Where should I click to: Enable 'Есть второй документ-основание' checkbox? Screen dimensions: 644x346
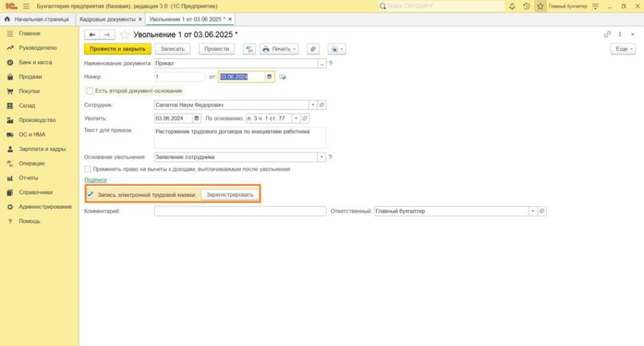(89, 91)
